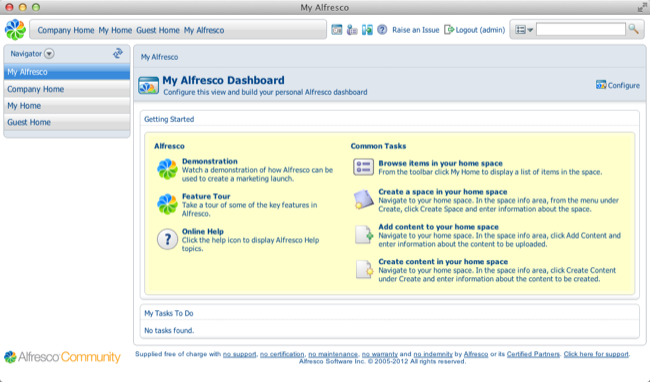
Task: Open the Online Help link
Action: (203, 231)
